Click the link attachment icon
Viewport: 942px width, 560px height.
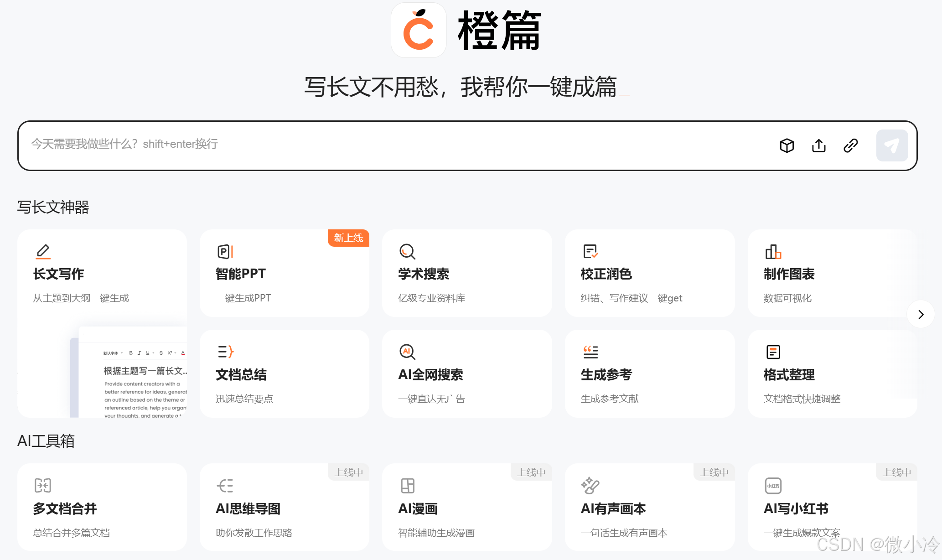coord(851,145)
